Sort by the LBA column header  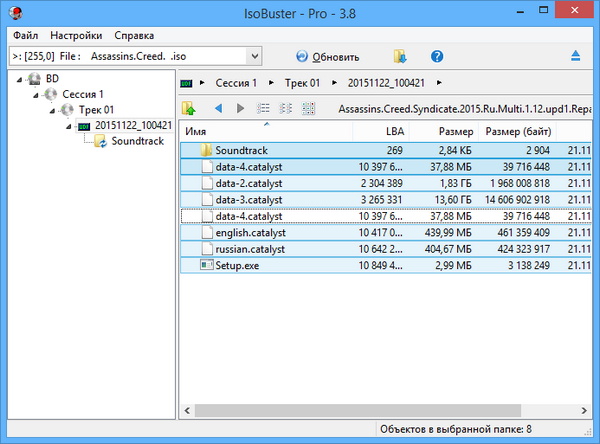click(396, 132)
